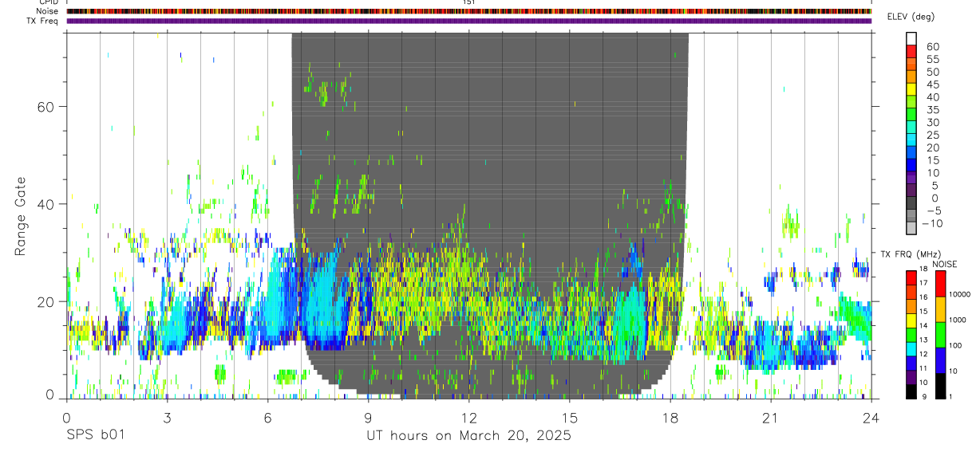980x452 pixels.
Task: Select the red ELEV swatch beside 60
Action: (x=912, y=50)
